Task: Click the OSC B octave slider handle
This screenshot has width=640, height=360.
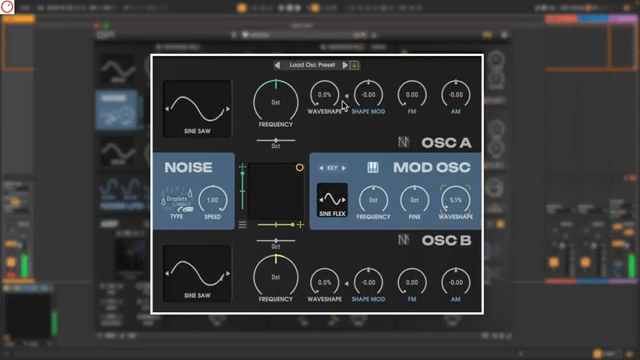Action: 276,240
